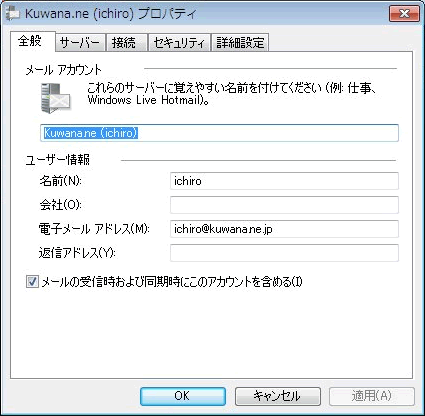The width and height of the screenshot is (425, 416).
Task: Focus the 名前 field containing ichiro
Action: coord(284,181)
